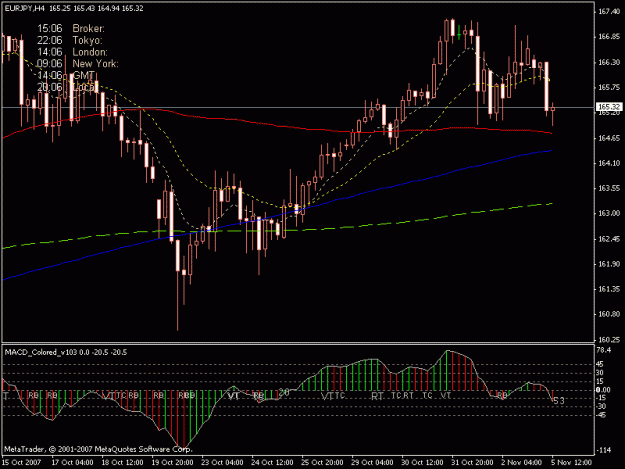The height and width of the screenshot is (469, 625).
Task: Click the 09:06 New York time value
Action: coord(50,64)
